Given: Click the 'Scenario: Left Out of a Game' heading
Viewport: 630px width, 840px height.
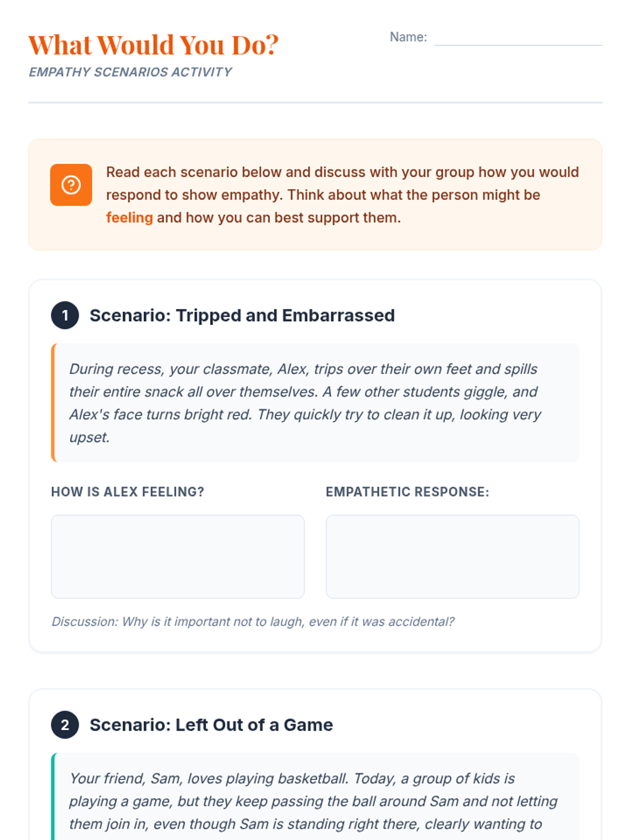Looking at the screenshot, I should (x=211, y=725).
